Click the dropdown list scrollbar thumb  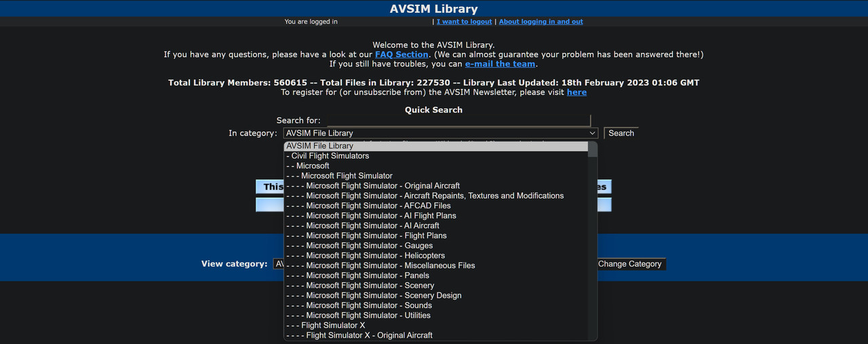point(593,149)
